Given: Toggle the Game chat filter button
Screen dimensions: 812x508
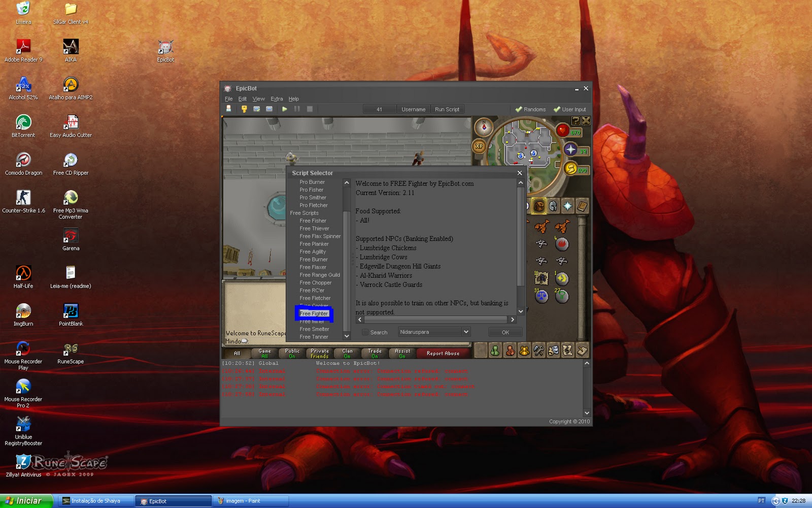Looking at the screenshot, I should pos(264,353).
